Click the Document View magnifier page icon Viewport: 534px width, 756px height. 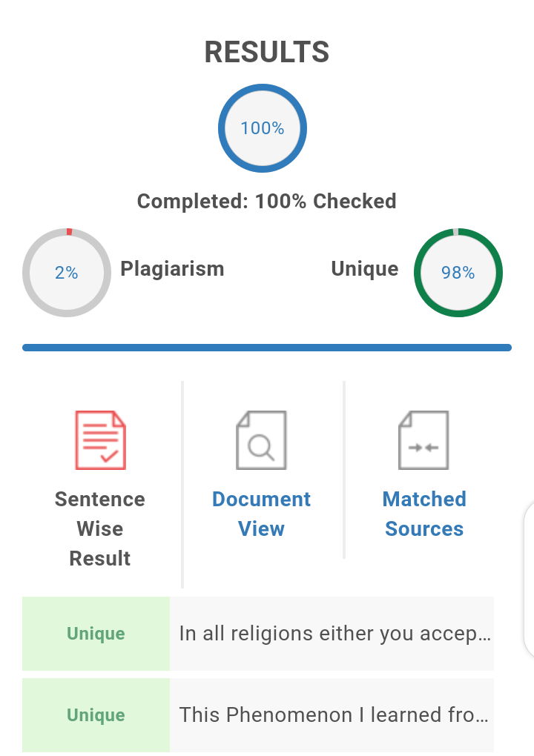[262, 440]
